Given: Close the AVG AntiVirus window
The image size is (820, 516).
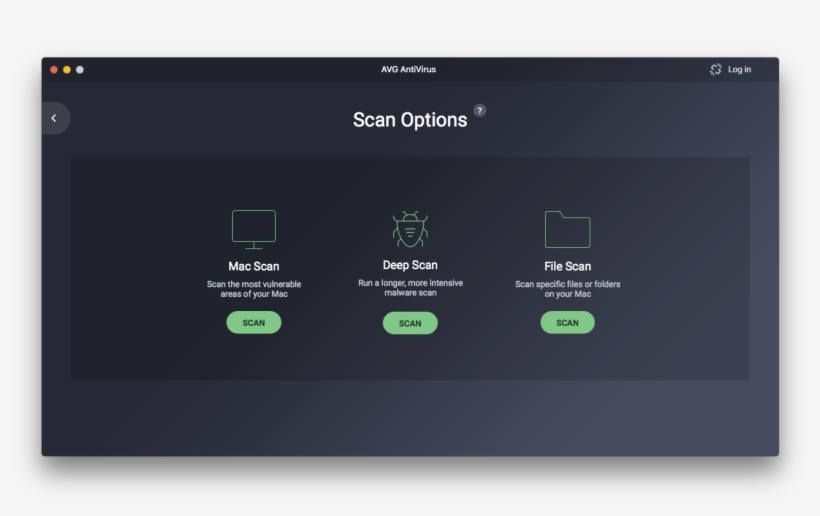Looking at the screenshot, I should (54, 70).
